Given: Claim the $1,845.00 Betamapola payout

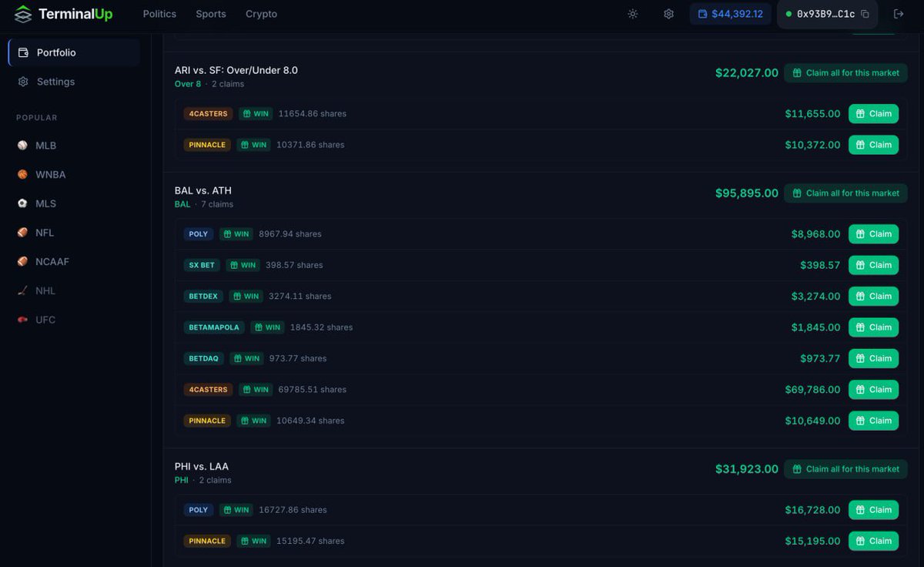Looking at the screenshot, I should tap(873, 327).
